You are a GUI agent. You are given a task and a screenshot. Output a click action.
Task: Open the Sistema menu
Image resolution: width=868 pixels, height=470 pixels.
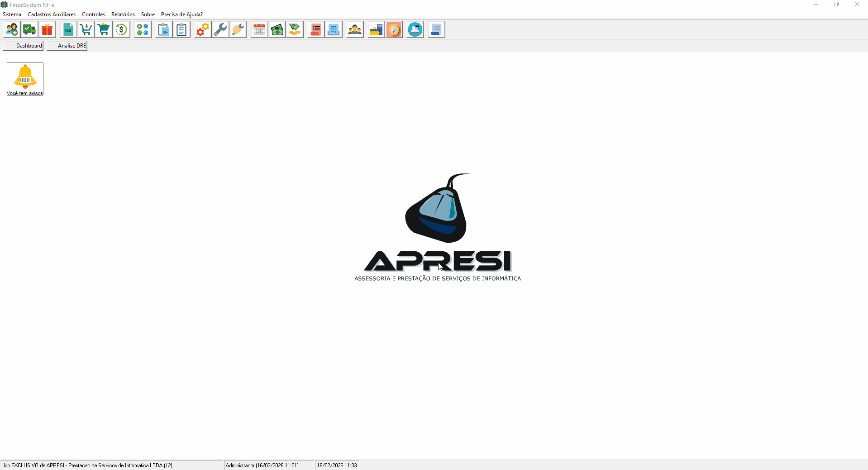point(12,14)
